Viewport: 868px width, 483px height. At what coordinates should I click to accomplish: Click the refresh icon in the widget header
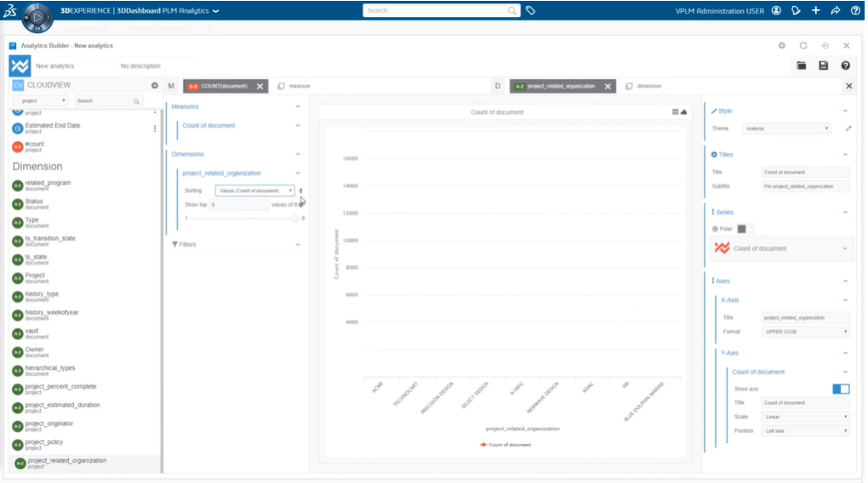pyautogui.click(x=803, y=46)
